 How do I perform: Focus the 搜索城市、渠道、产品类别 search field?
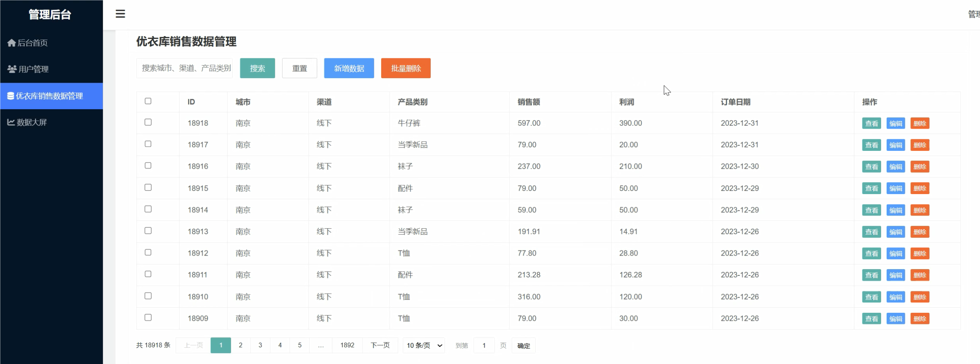point(185,68)
